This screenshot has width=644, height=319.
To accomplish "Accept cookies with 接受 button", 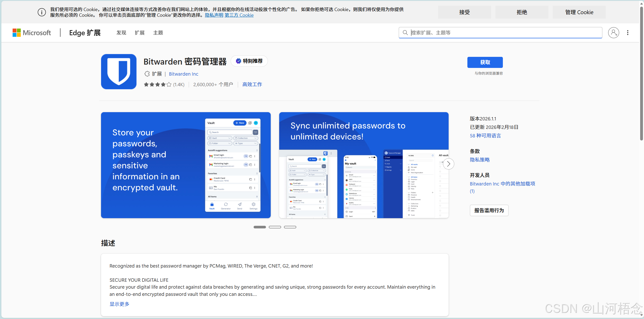I will (x=464, y=12).
